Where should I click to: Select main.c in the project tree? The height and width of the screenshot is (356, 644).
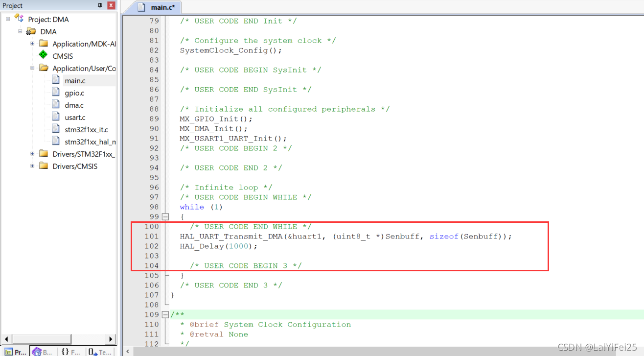click(x=75, y=80)
